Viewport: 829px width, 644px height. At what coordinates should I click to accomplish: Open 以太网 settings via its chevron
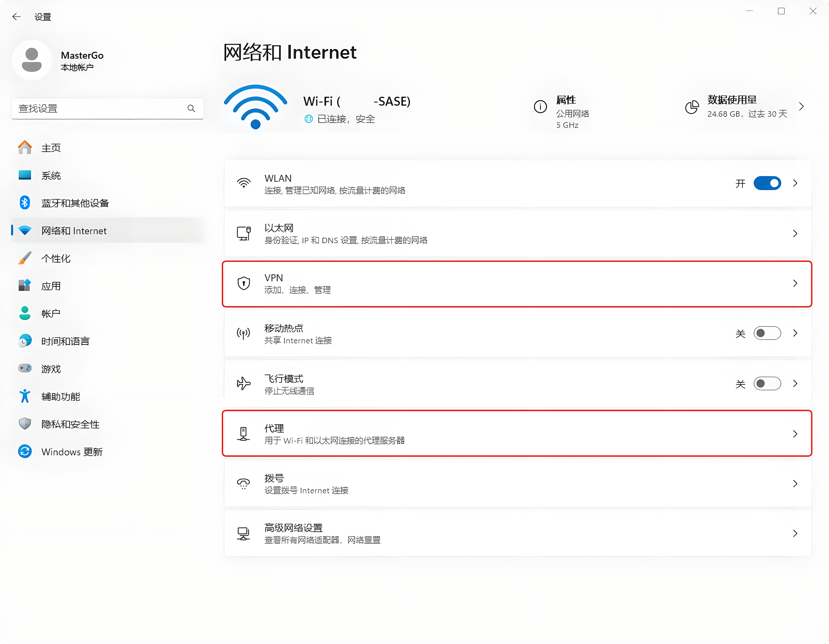[x=795, y=234]
